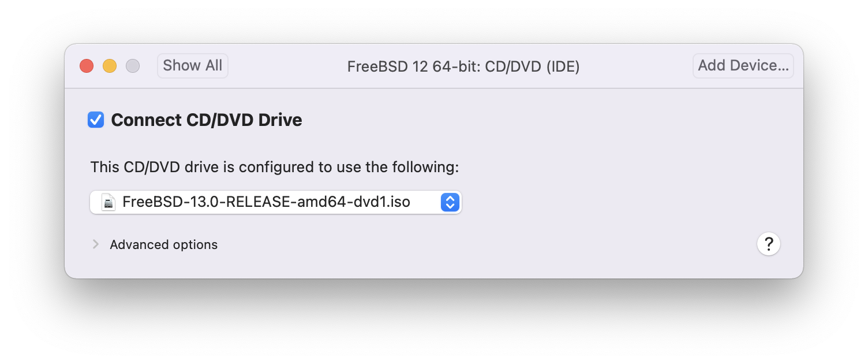Open the FreeBSD-13.0-RELEASE ISO selection dropdown
868x364 pixels.
275,202
